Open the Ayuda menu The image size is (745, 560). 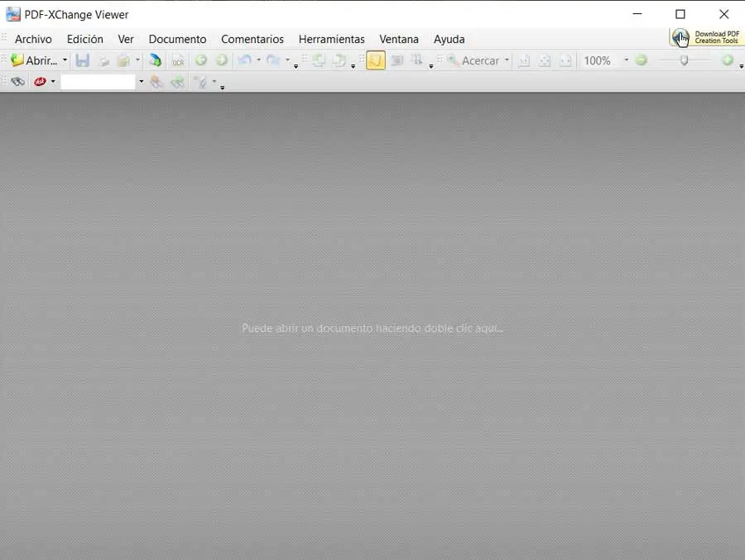tap(449, 39)
